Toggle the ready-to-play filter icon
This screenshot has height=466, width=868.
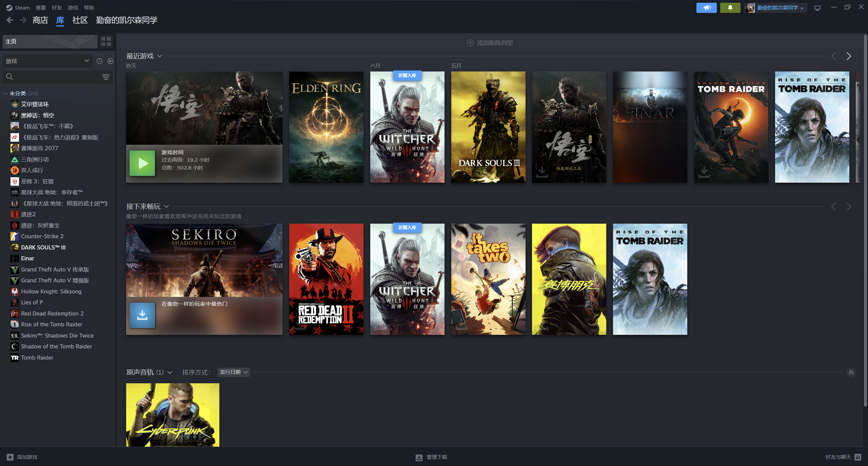coord(110,61)
